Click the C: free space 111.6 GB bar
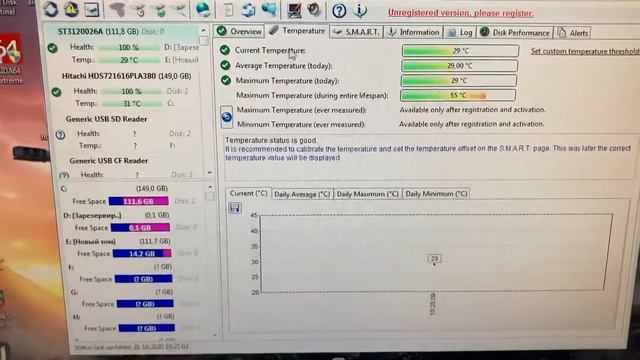The height and width of the screenshot is (360, 640). click(x=138, y=201)
